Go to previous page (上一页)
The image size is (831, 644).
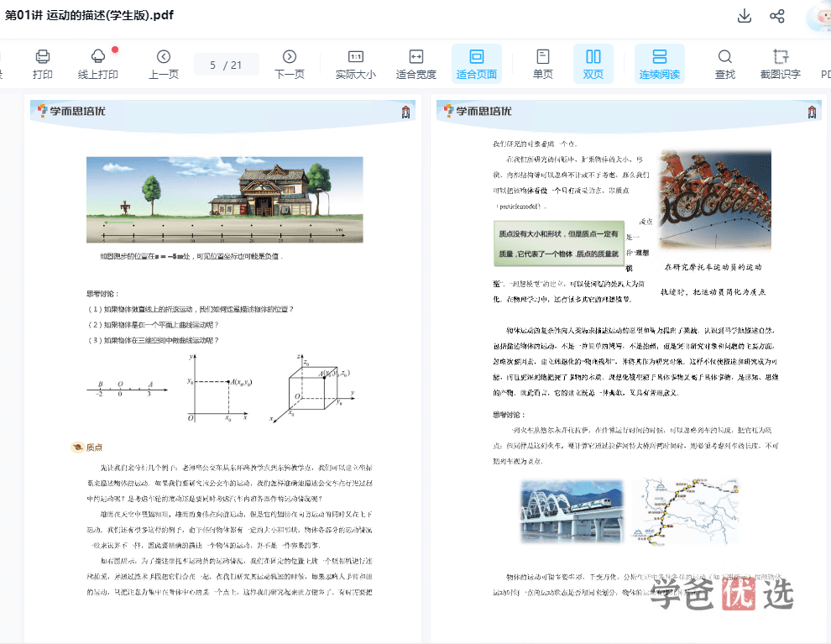[163, 64]
